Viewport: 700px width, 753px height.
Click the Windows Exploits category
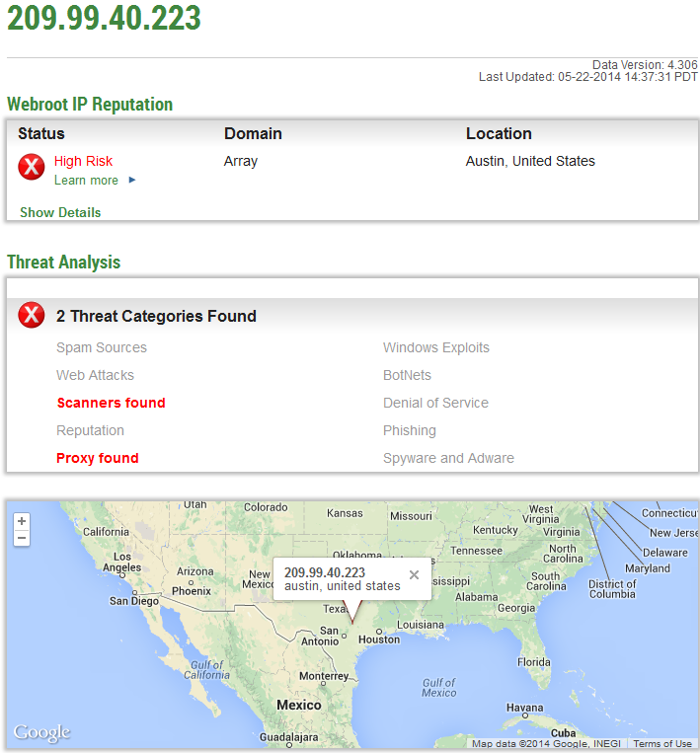436,347
